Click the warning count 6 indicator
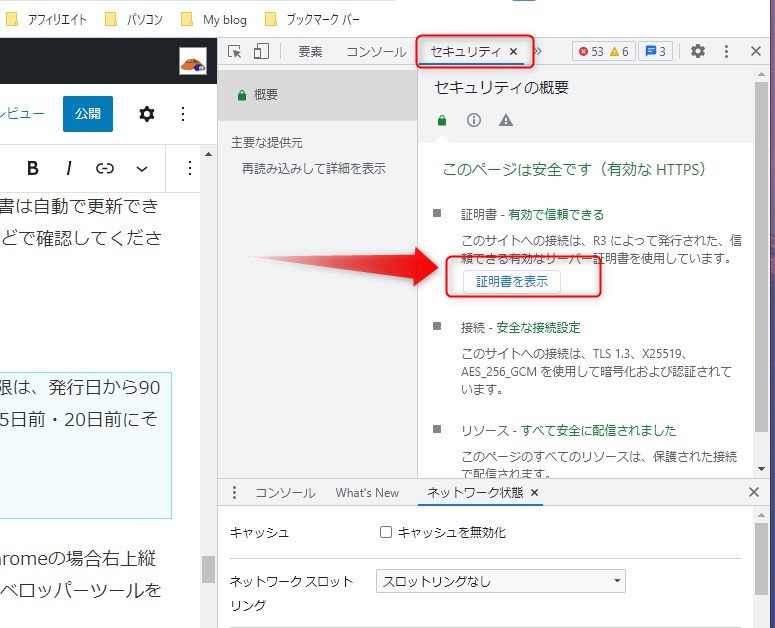Image resolution: width=775 pixels, height=628 pixels. [619, 51]
